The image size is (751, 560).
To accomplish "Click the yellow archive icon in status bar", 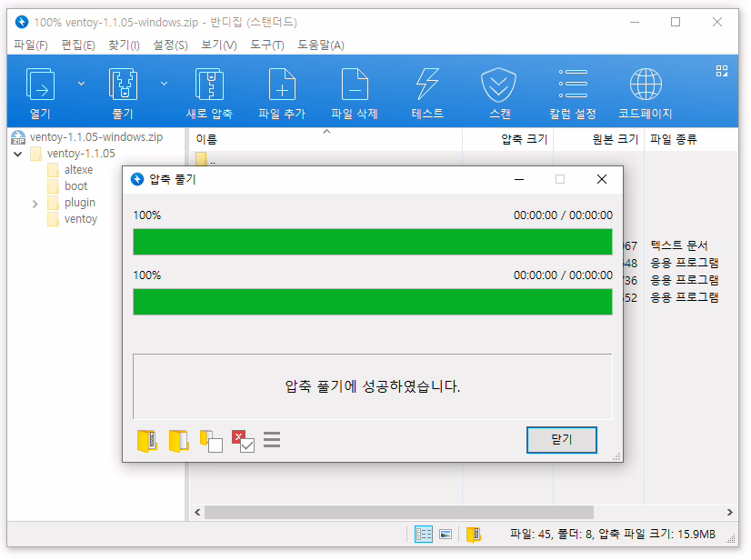I will coord(474,535).
